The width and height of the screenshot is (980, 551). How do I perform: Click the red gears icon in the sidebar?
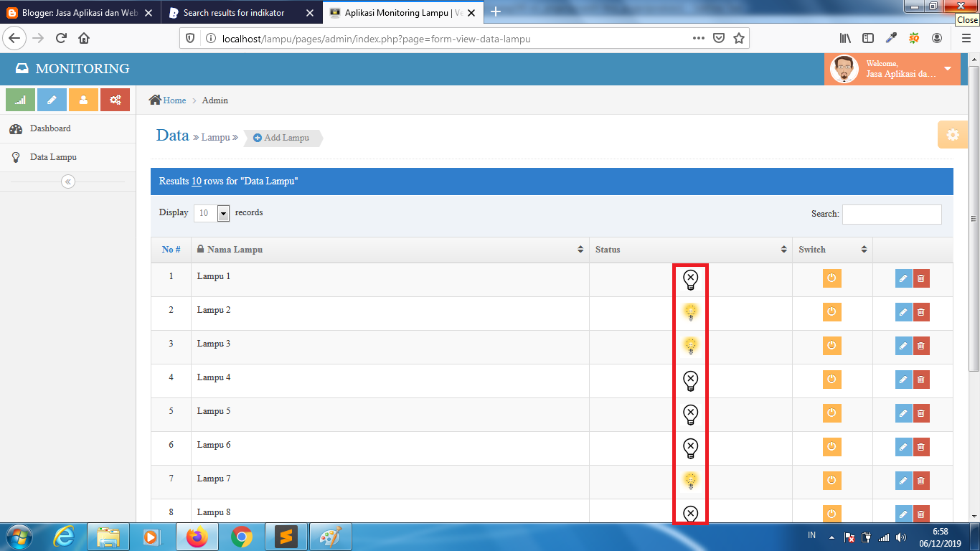[114, 99]
